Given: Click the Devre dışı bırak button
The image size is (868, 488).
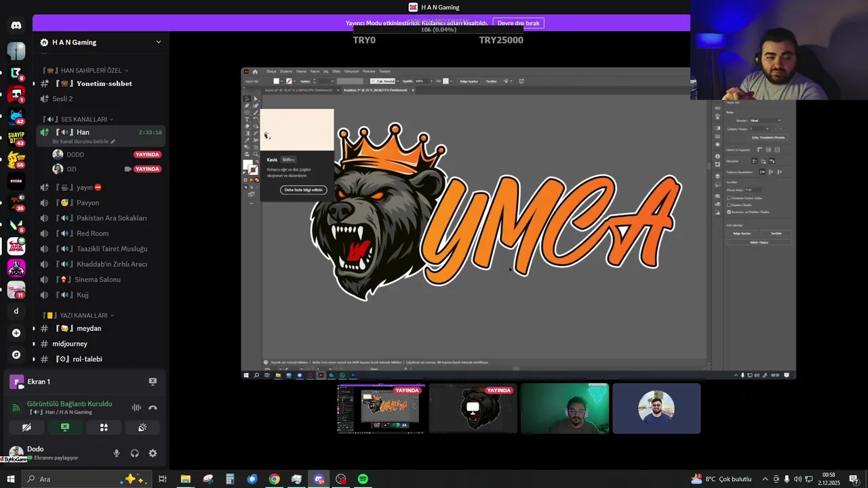Looking at the screenshot, I should 518,23.
